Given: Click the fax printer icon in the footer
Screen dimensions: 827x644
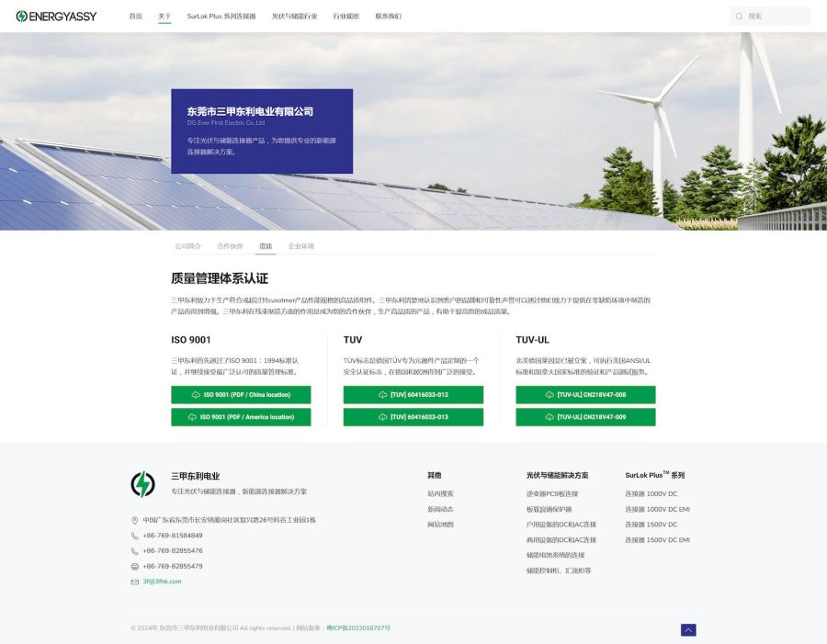Looking at the screenshot, I should [x=135, y=566].
